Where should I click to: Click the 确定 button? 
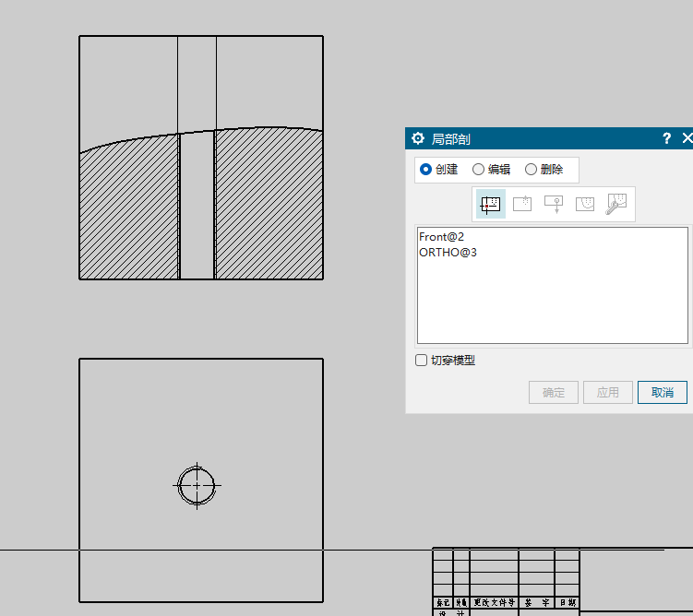click(554, 392)
